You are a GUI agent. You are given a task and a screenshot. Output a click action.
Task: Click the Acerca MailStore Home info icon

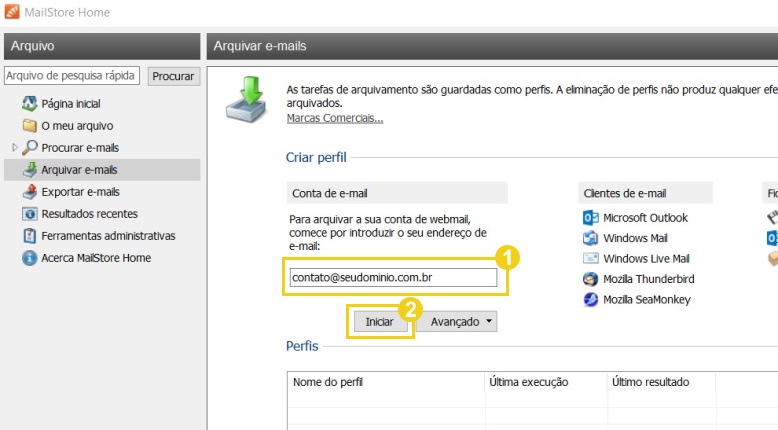point(29,258)
